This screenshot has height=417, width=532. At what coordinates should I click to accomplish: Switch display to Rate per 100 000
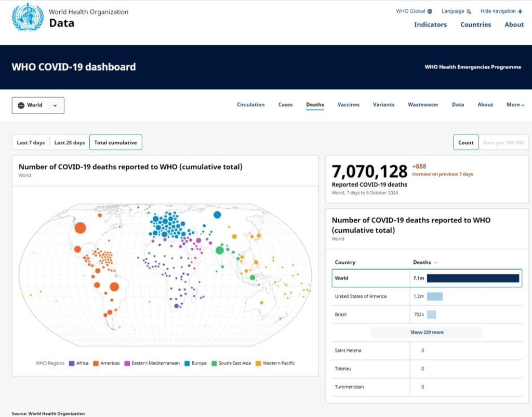pyautogui.click(x=503, y=143)
